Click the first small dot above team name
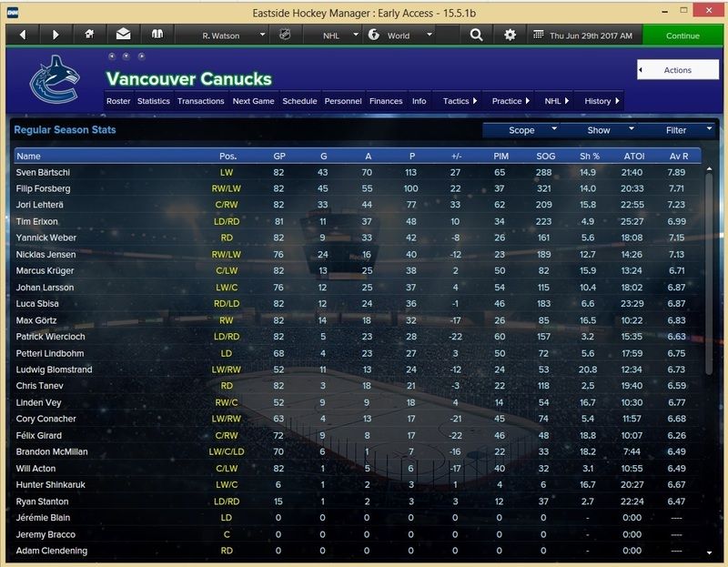The height and width of the screenshot is (567, 728). (111, 56)
